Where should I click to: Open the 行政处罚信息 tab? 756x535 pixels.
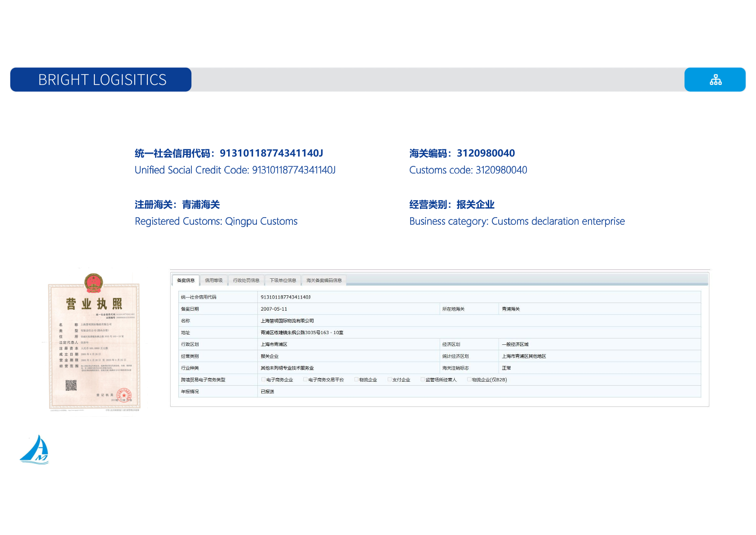(x=247, y=280)
